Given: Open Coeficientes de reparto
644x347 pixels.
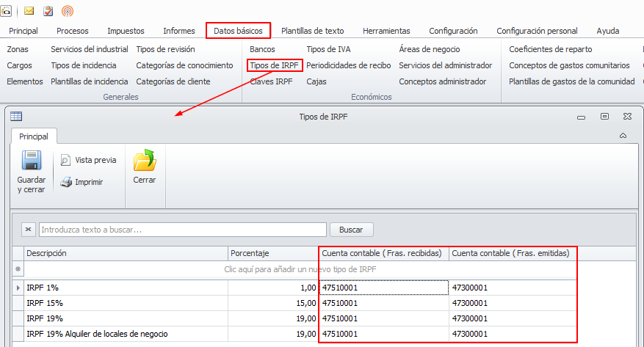Looking at the screenshot, I should [551, 49].
